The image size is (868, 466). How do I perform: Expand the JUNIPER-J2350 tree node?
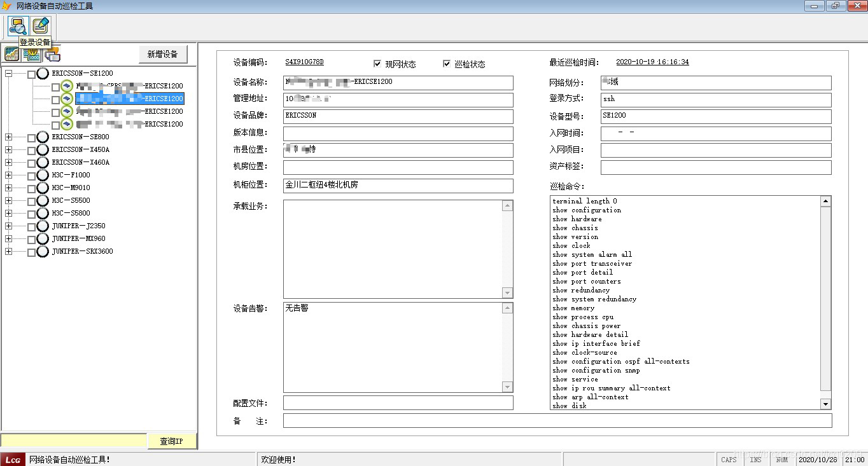[x=8, y=226]
